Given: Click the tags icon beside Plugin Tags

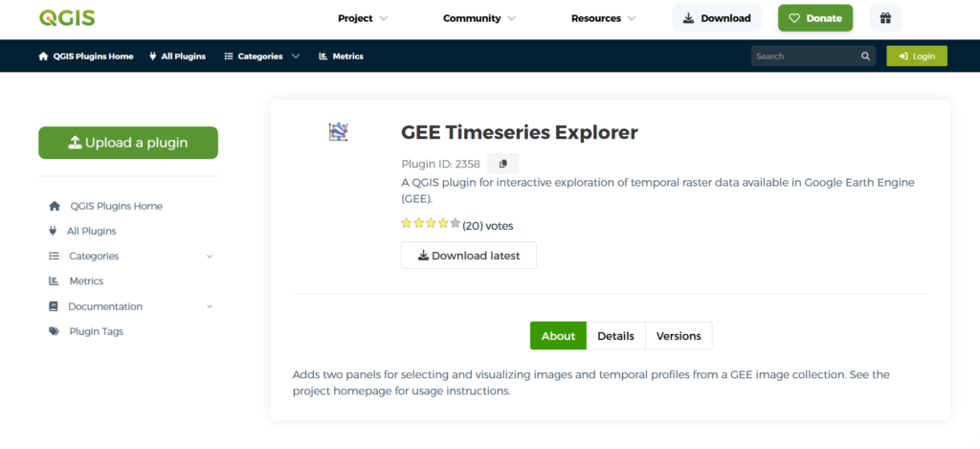Looking at the screenshot, I should tap(55, 331).
